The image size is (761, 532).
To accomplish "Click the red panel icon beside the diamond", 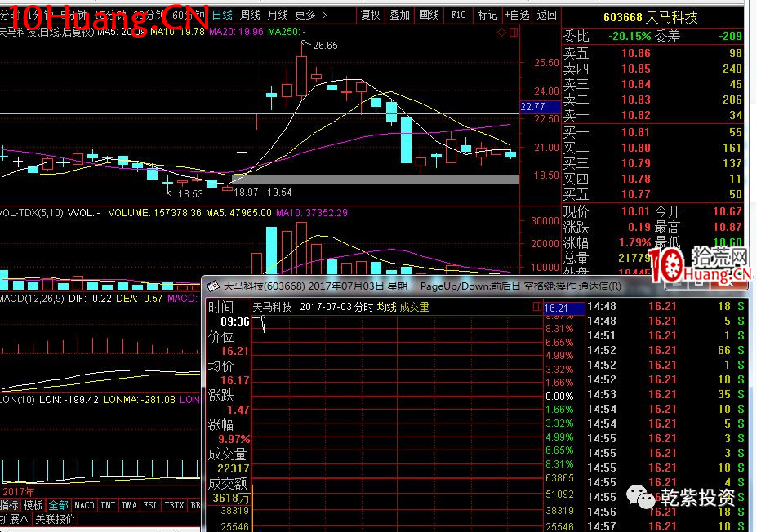I will [x=514, y=33].
